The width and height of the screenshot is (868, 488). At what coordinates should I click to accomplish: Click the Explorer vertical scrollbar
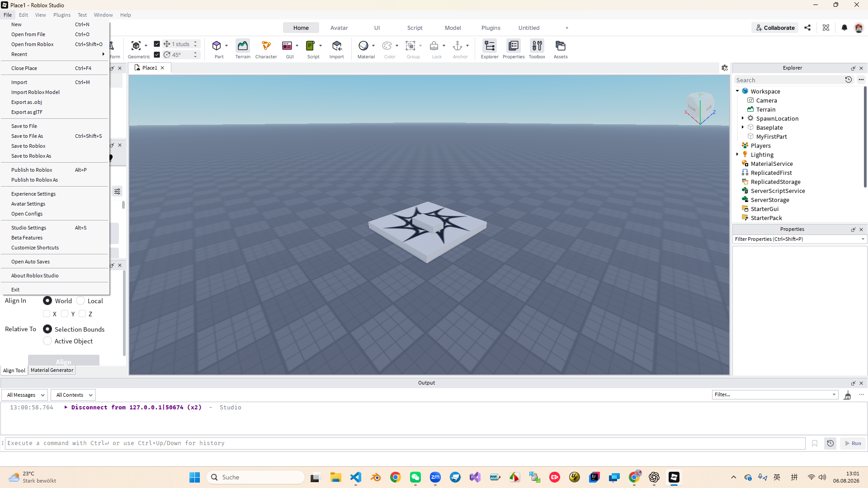(x=865, y=137)
